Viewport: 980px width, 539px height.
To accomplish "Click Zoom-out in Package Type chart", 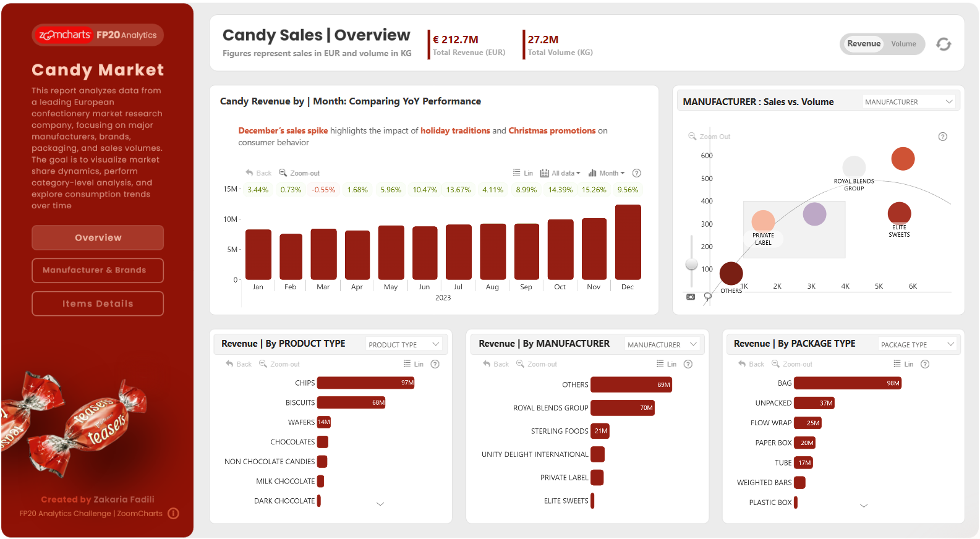I will click(792, 364).
